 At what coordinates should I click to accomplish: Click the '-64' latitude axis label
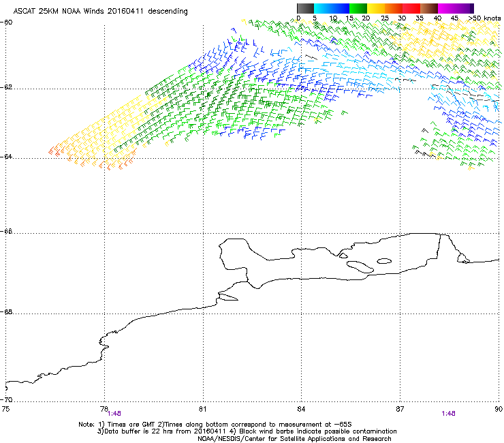(7, 157)
